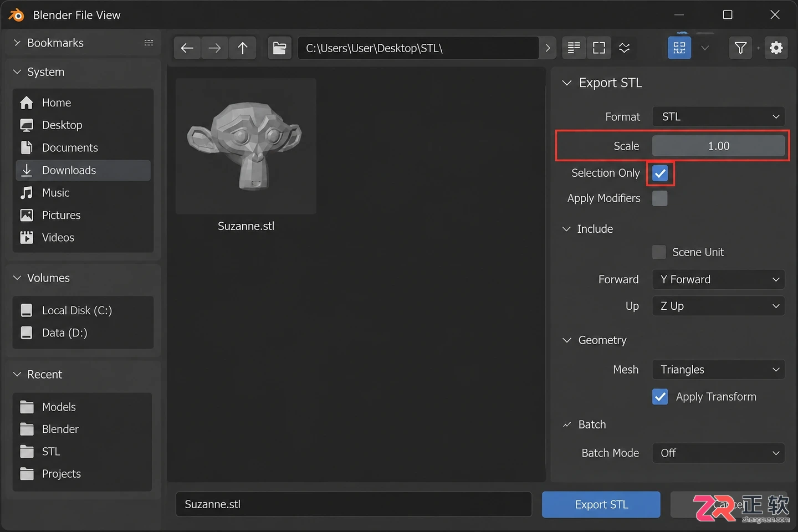
Task: Click the Scale value slider field
Action: coord(719,146)
